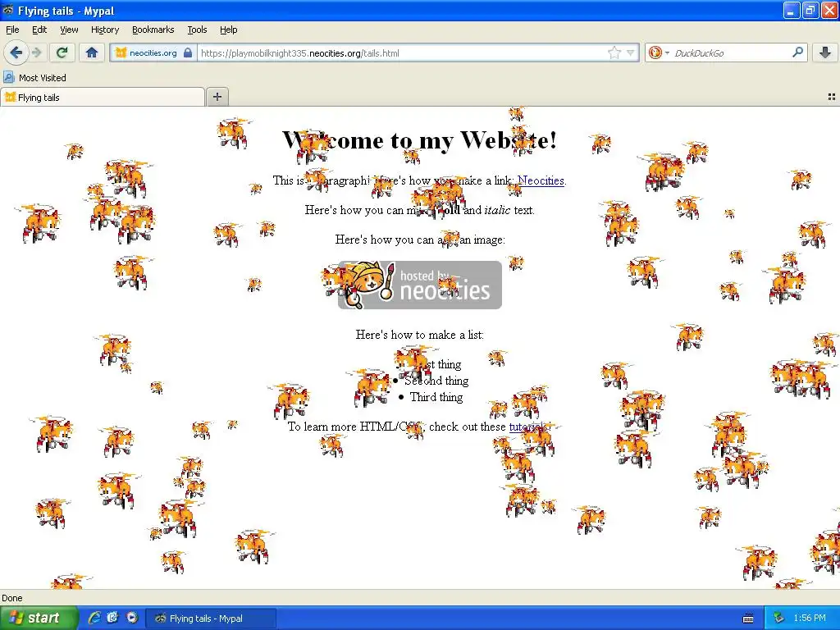This screenshot has height=630, width=840.
Task: Click the Third thing list item
Action: (x=436, y=397)
